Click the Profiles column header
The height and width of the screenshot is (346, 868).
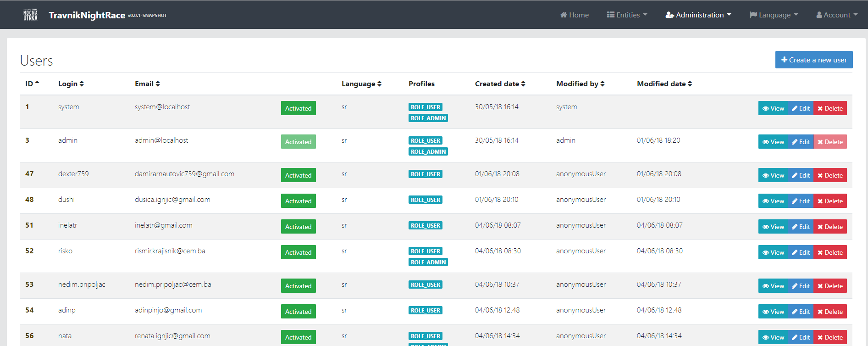tap(421, 84)
